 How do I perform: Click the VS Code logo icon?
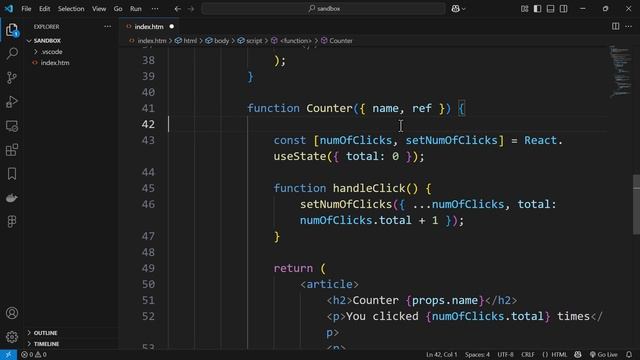point(9,9)
